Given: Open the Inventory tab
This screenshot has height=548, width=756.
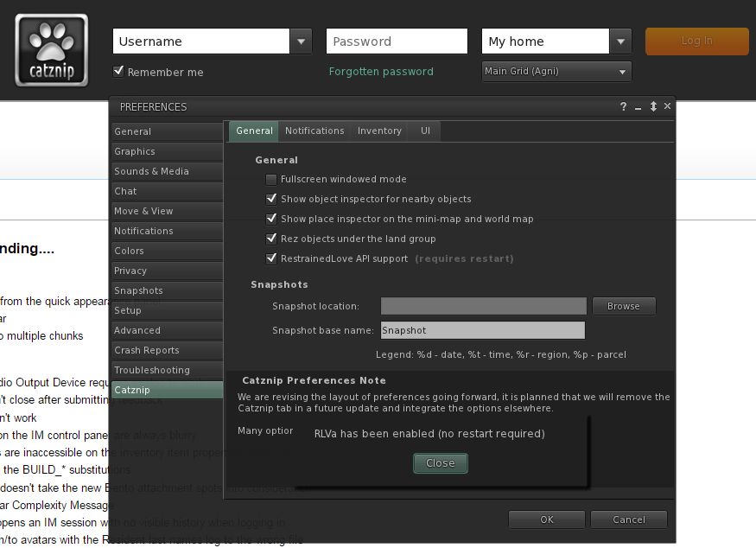Looking at the screenshot, I should (x=379, y=131).
